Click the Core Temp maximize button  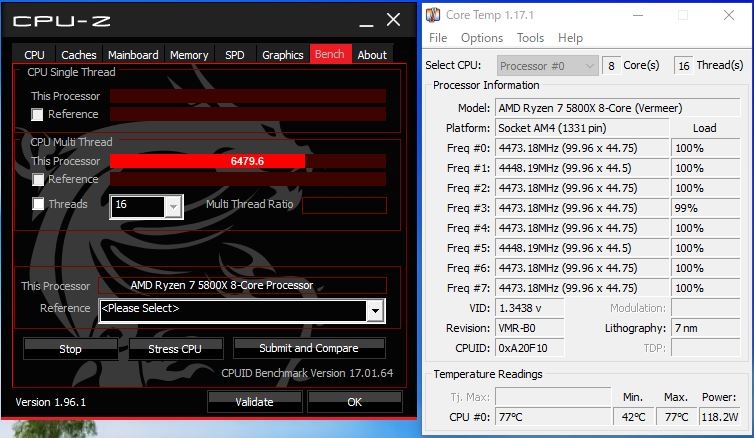pos(683,15)
